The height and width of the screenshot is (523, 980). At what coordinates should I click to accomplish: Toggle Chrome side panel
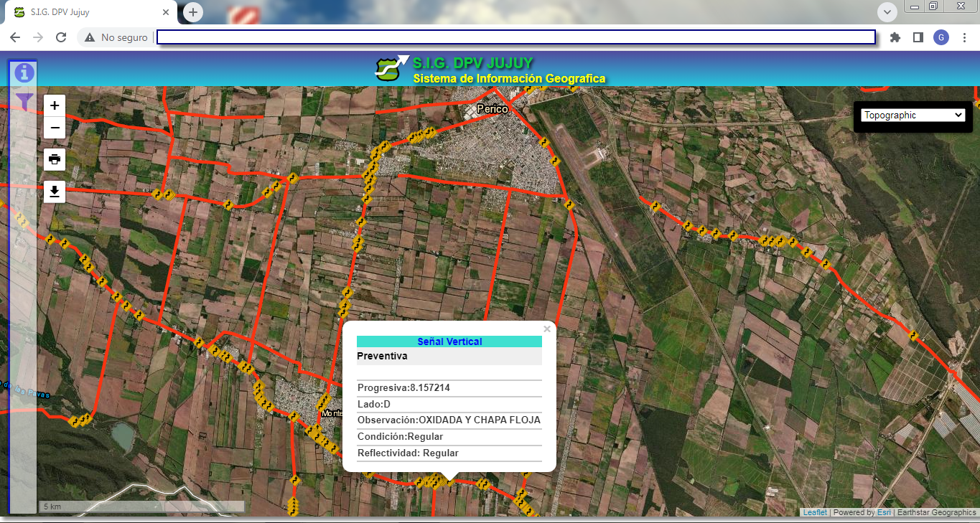pyautogui.click(x=918, y=37)
